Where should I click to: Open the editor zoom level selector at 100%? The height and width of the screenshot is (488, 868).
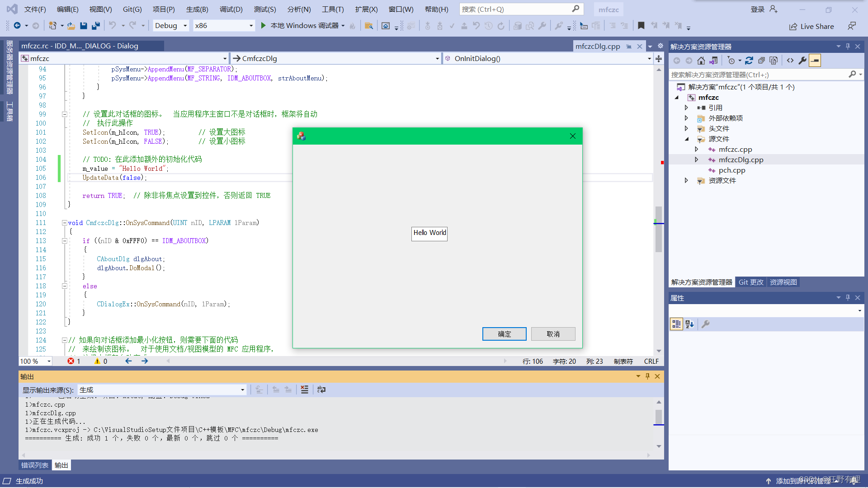pos(35,361)
